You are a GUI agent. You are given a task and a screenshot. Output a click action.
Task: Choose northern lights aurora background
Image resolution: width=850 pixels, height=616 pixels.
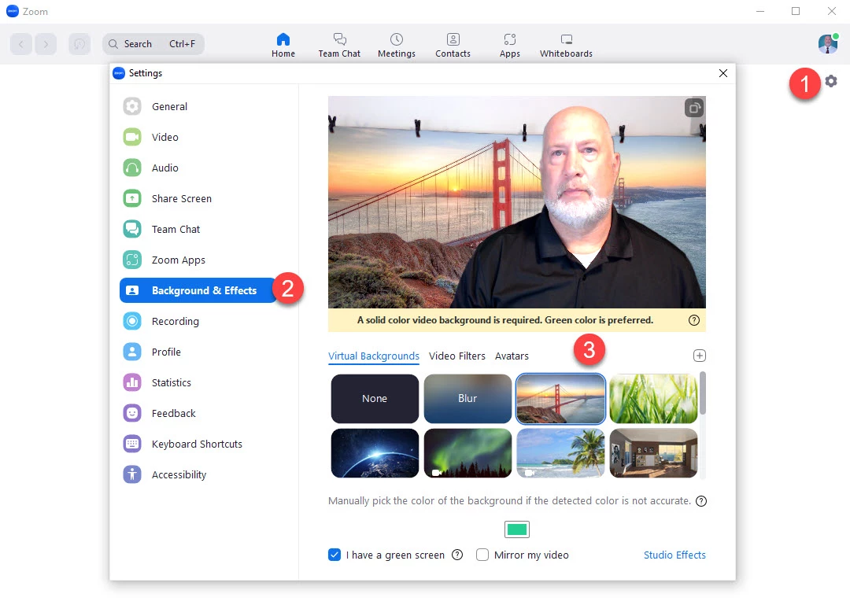click(468, 453)
